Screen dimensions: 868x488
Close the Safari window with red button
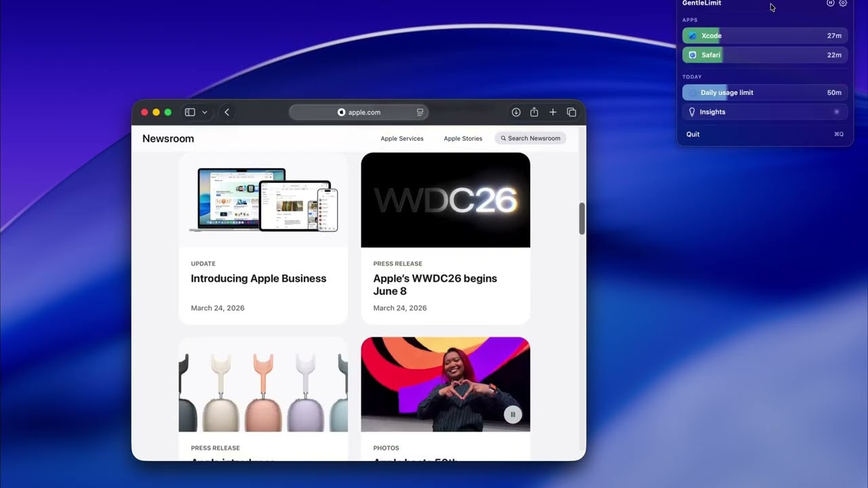click(144, 113)
